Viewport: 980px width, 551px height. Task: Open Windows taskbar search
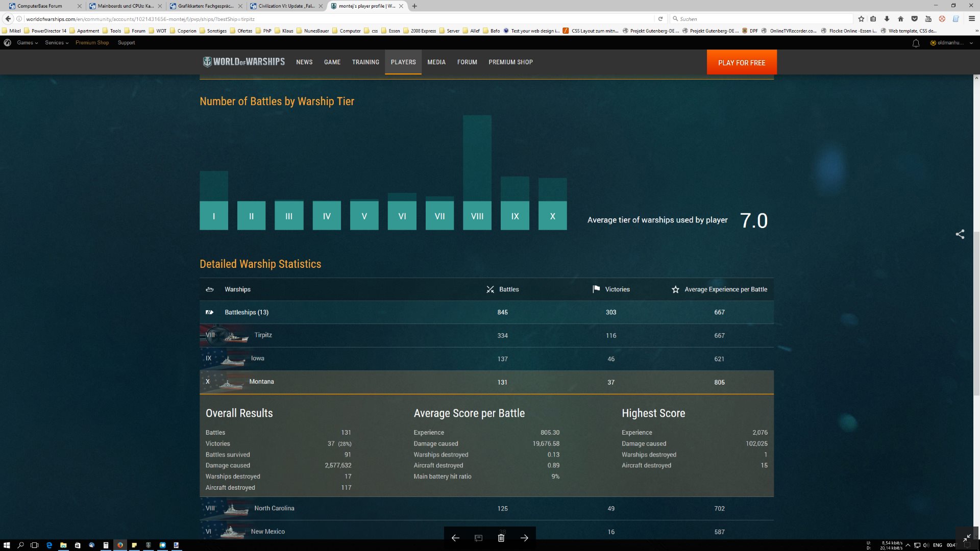pos(21,545)
